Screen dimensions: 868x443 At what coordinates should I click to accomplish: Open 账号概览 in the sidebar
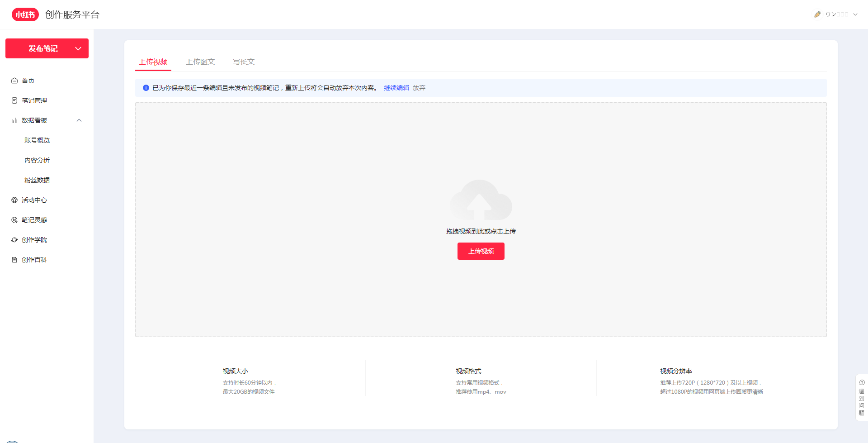click(37, 140)
